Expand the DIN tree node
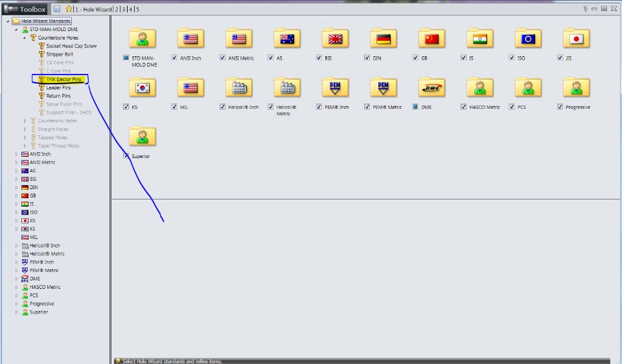 tap(16, 188)
